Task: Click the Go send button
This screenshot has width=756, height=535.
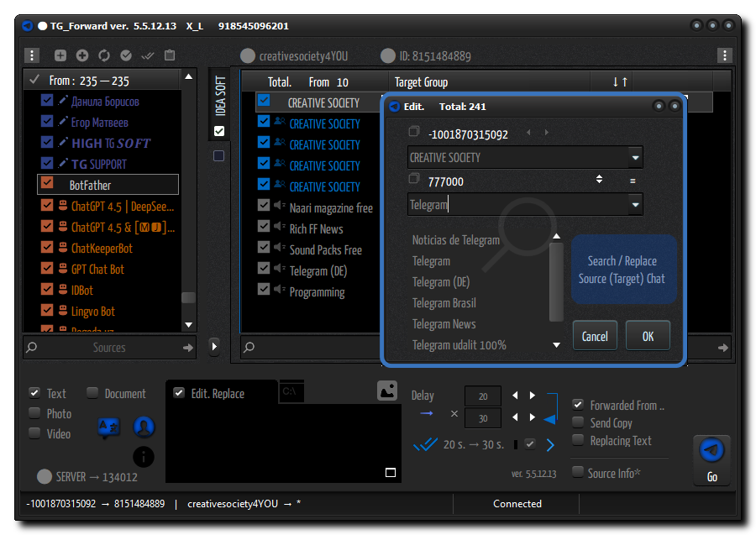Action: [x=711, y=460]
